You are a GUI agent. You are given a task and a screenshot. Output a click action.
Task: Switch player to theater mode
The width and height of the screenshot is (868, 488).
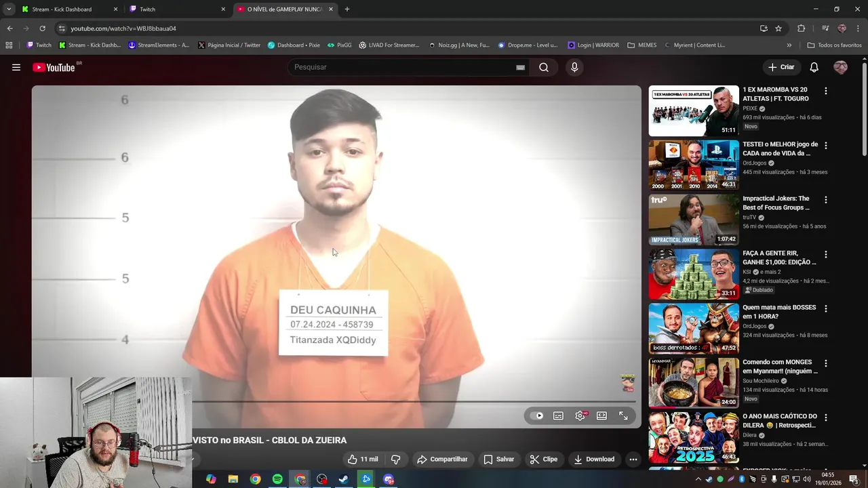pos(601,415)
